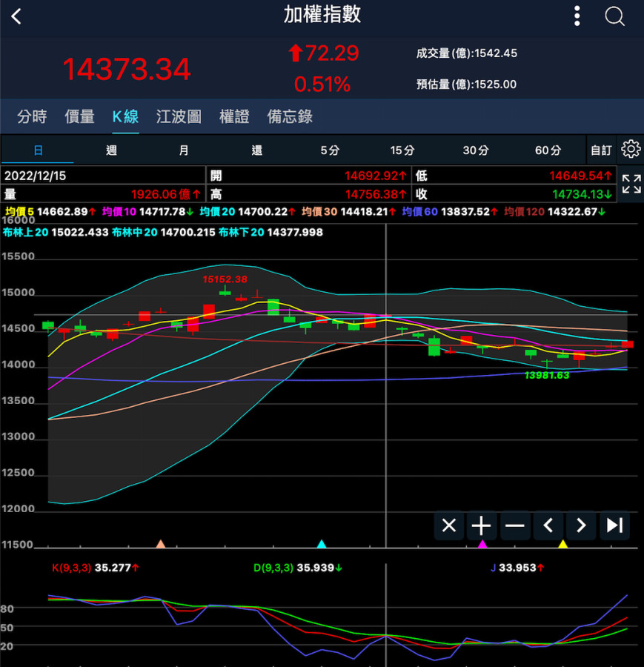The width and height of the screenshot is (644, 667).
Task: Zoom out chart with minus button
Action: (514, 525)
